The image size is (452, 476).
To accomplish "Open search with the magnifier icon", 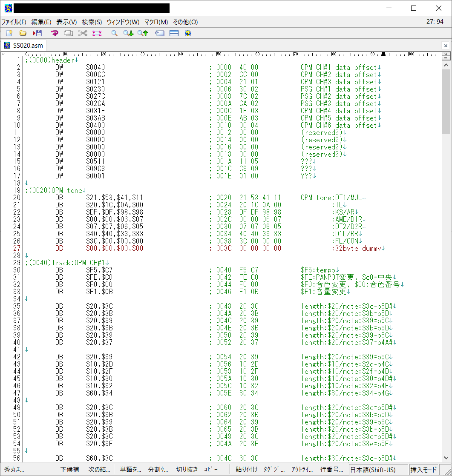I will coord(115,33).
